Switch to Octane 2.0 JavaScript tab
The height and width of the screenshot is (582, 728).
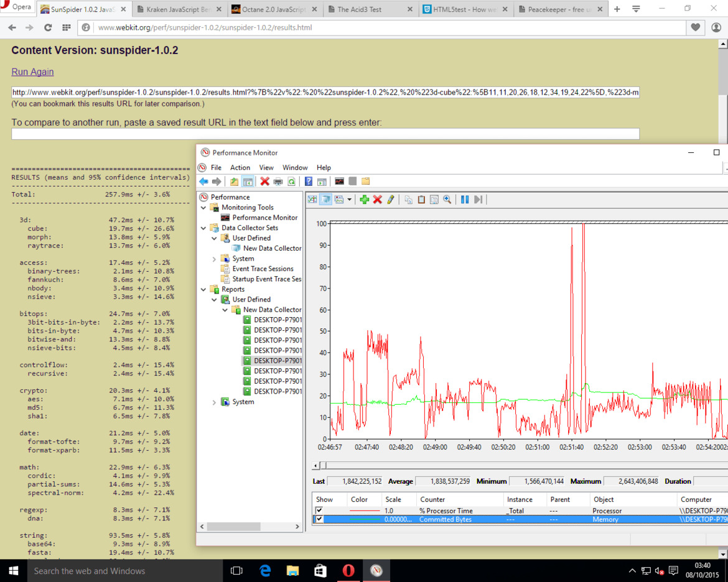pos(274,9)
